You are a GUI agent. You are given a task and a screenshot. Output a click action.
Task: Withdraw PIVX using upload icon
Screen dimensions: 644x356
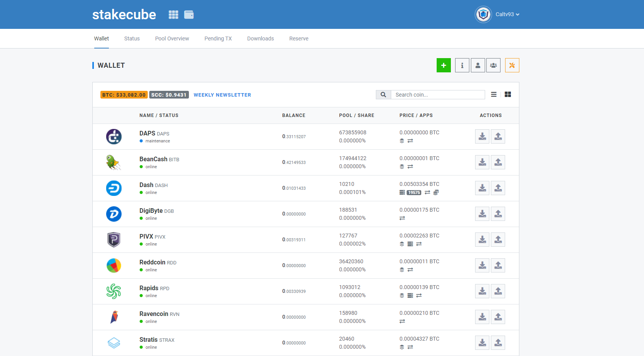coord(498,240)
